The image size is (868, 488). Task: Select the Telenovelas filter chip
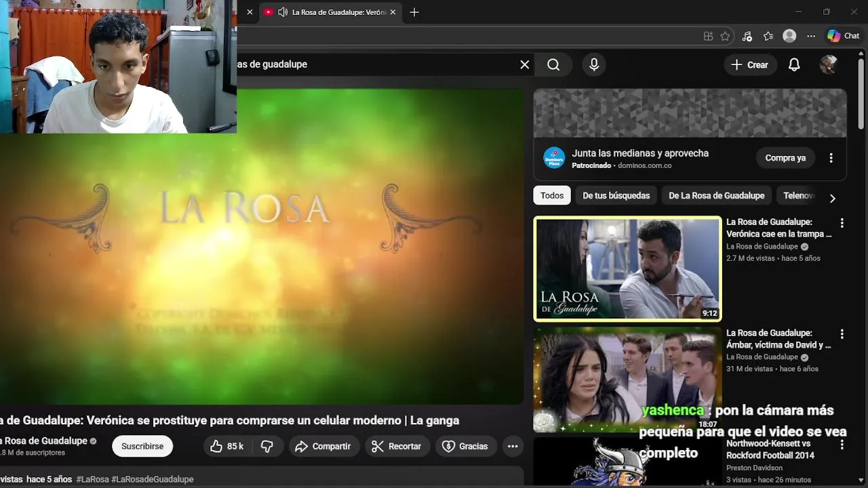799,195
